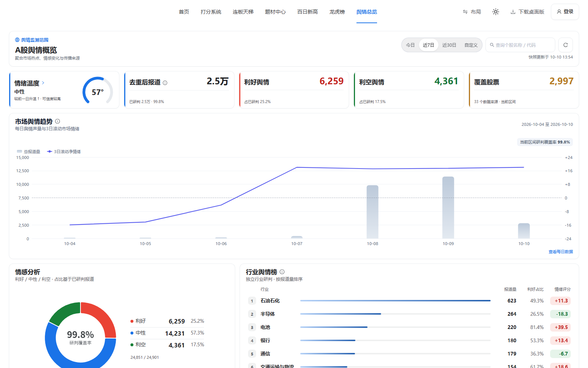This screenshot has width=588, height=368.
Task: Click the user icon in 登录 button
Action: point(559,12)
